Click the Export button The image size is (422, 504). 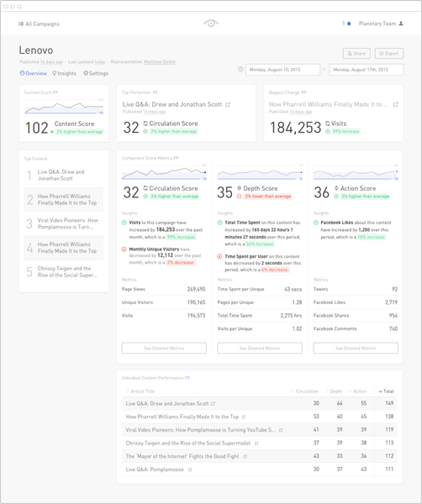389,54
